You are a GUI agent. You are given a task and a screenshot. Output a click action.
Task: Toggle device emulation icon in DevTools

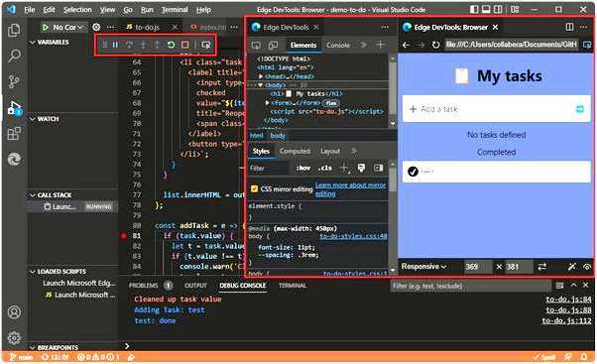click(273, 46)
